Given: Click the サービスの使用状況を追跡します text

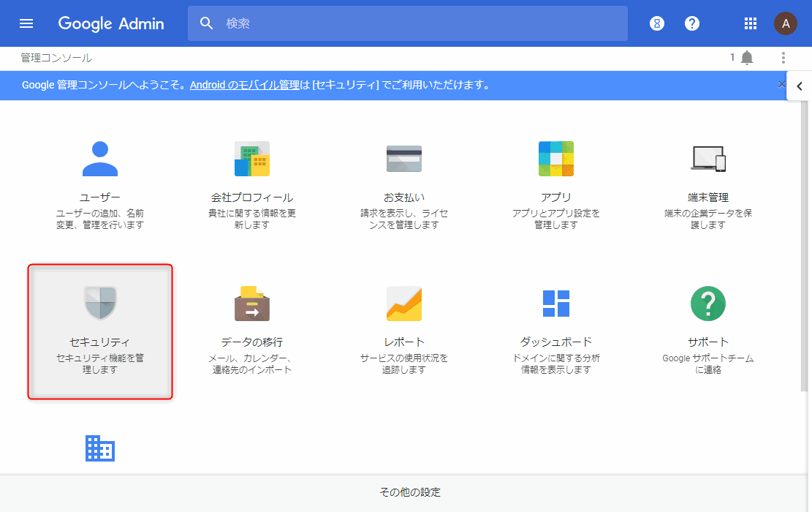Looking at the screenshot, I should tap(404, 364).
